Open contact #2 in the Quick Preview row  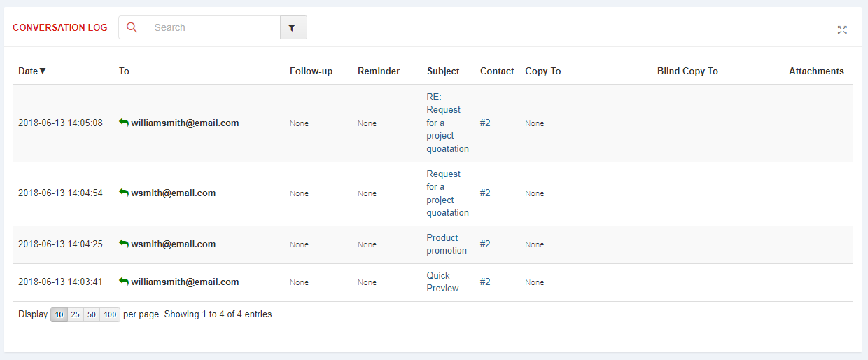click(x=485, y=282)
